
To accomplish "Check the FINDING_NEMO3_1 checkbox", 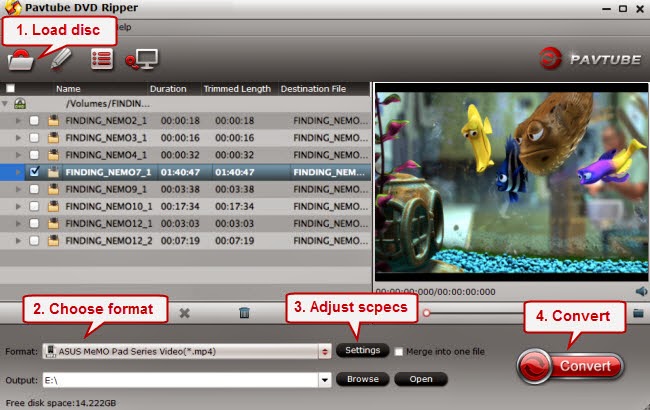I will [34, 138].
